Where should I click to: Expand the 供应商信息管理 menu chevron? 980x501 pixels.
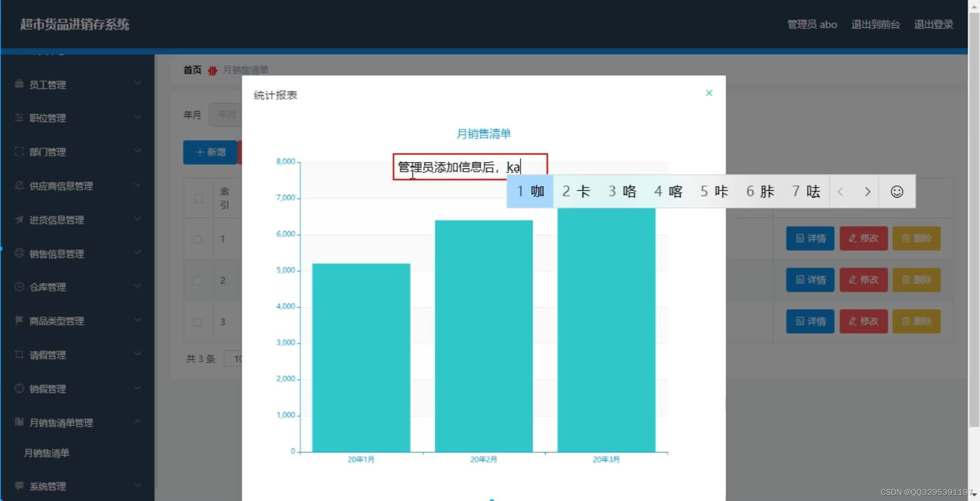(x=138, y=185)
